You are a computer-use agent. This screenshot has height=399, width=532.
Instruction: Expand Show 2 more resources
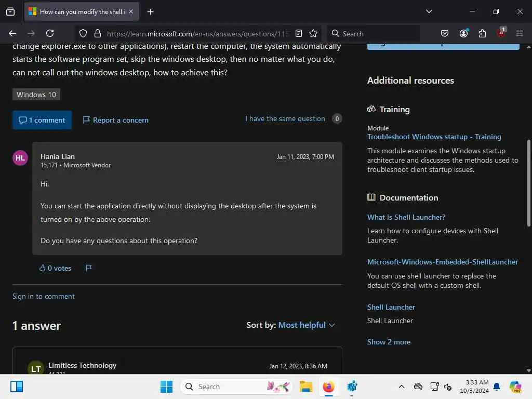[x=389, y=342]
